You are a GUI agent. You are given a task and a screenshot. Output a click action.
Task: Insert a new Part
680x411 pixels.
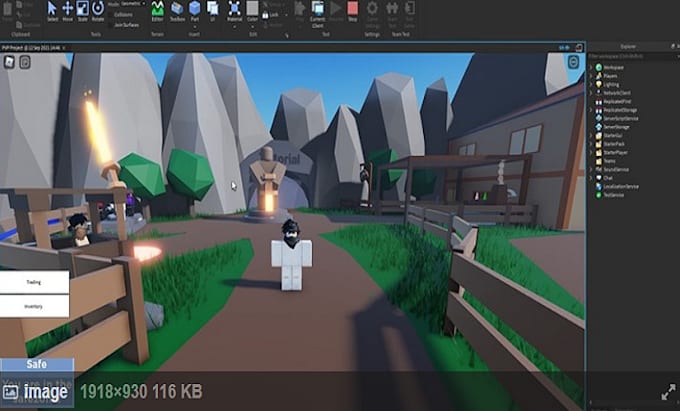point(195,11)
